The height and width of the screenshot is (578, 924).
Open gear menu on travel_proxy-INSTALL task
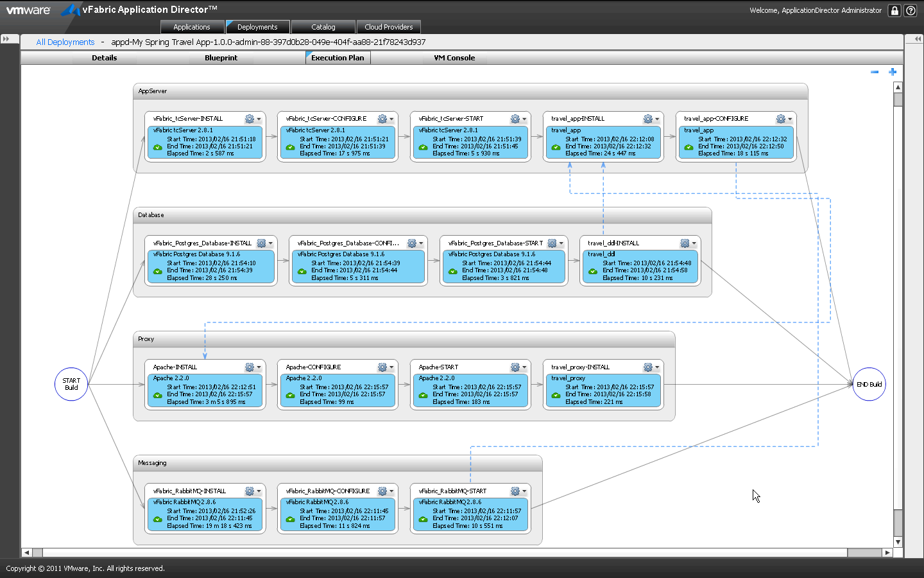[648, 367]
